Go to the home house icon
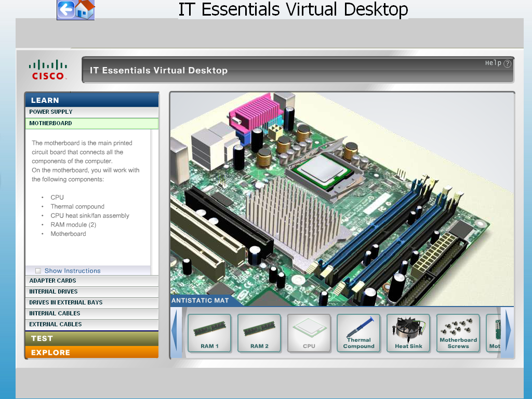Image resolution: width=532 pixels, height=399 pixels. 85,9
